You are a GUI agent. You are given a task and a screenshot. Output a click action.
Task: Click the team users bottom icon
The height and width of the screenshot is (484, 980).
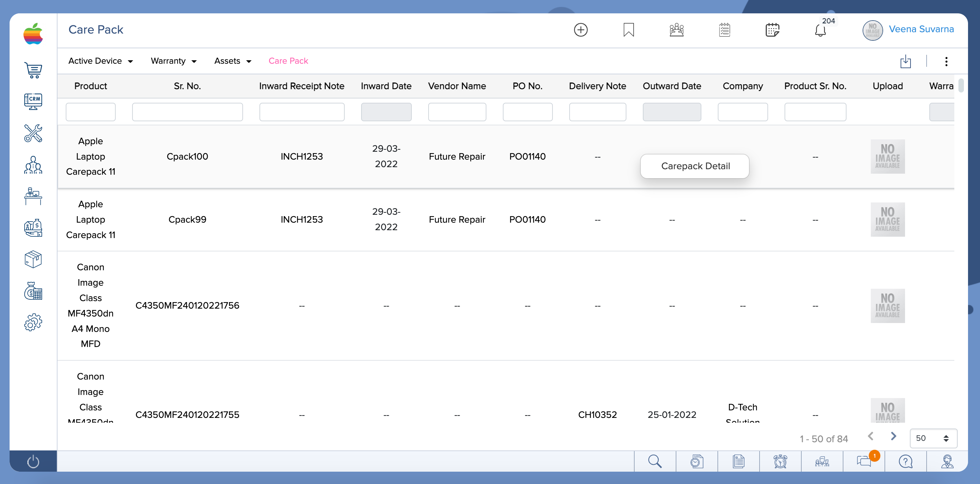(x=822, y=461)
